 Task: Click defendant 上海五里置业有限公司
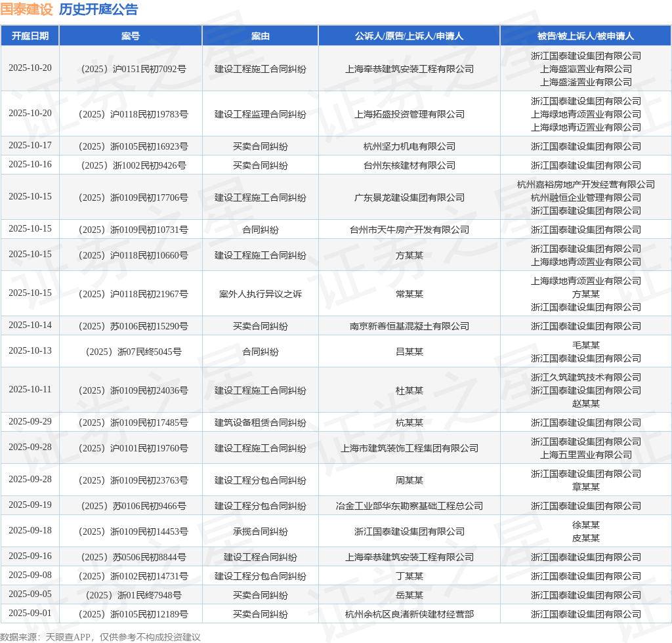click(x=586, y=455)
